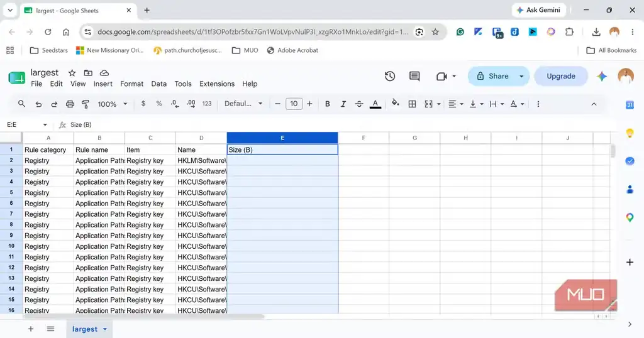Open the Tools menu
Image resolution: width=644 pixels, height=338 pixels.
(183, 84)
